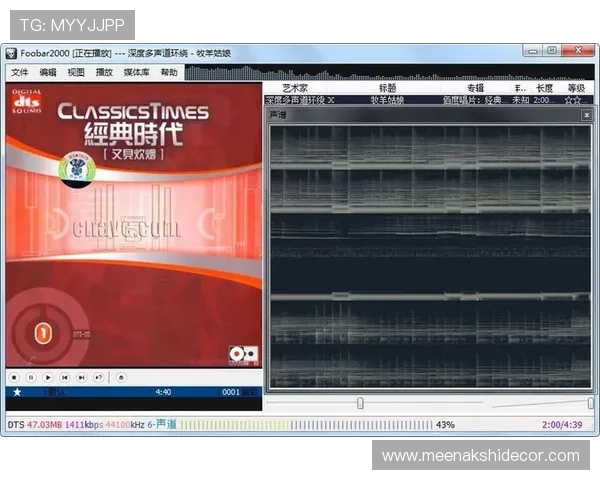Click the 未知 cell in playlist row
600x480 pixels.
[x=520, y=100]
